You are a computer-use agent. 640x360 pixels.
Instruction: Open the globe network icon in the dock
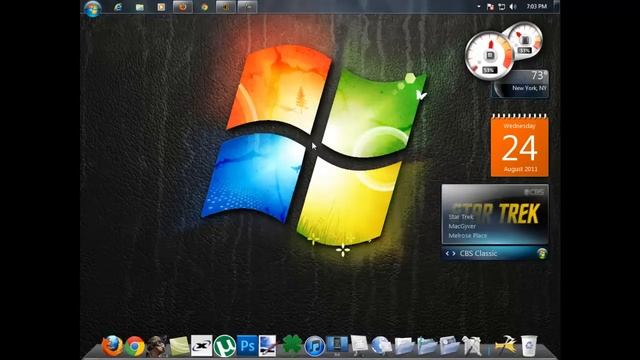click(382, 346)
